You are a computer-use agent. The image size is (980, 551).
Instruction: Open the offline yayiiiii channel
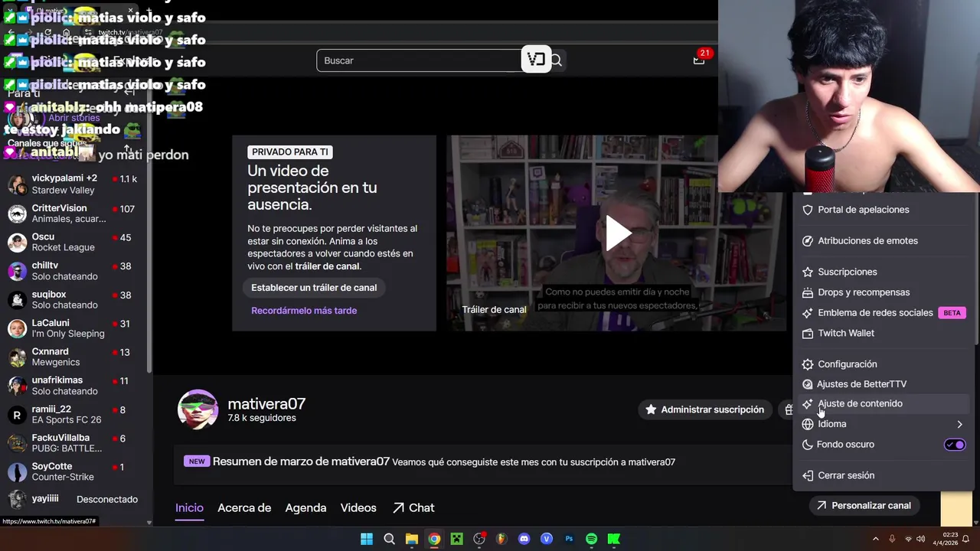[x=74, y=500]
